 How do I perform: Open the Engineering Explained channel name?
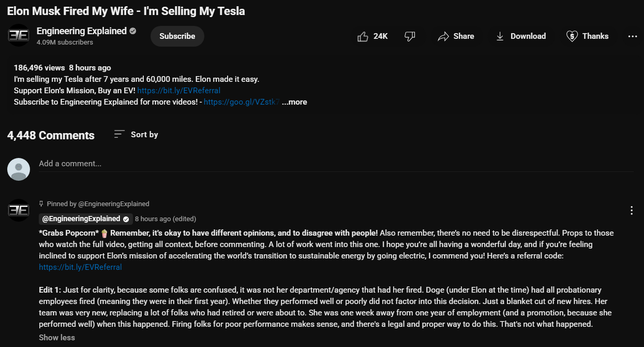82,31
